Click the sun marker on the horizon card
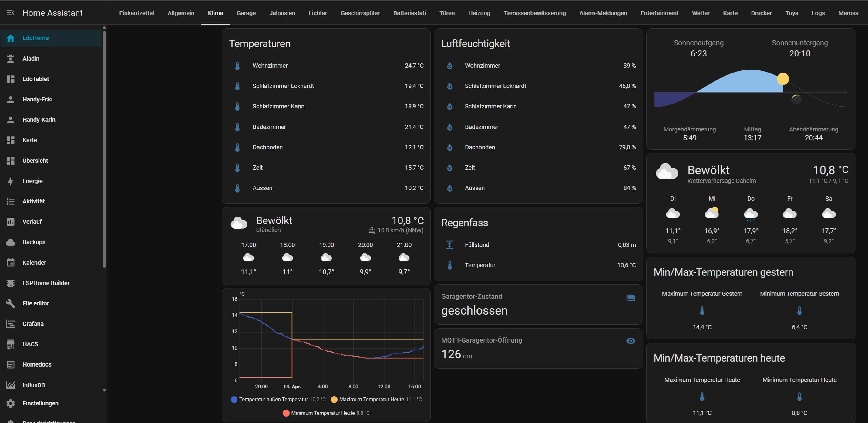 point(782,79)
